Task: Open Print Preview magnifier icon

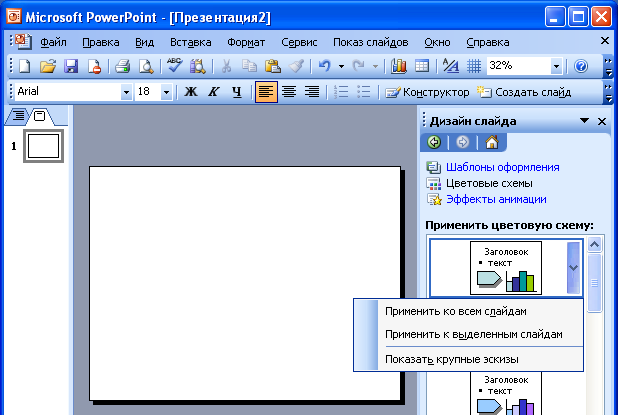Action: tap(146, 66)
